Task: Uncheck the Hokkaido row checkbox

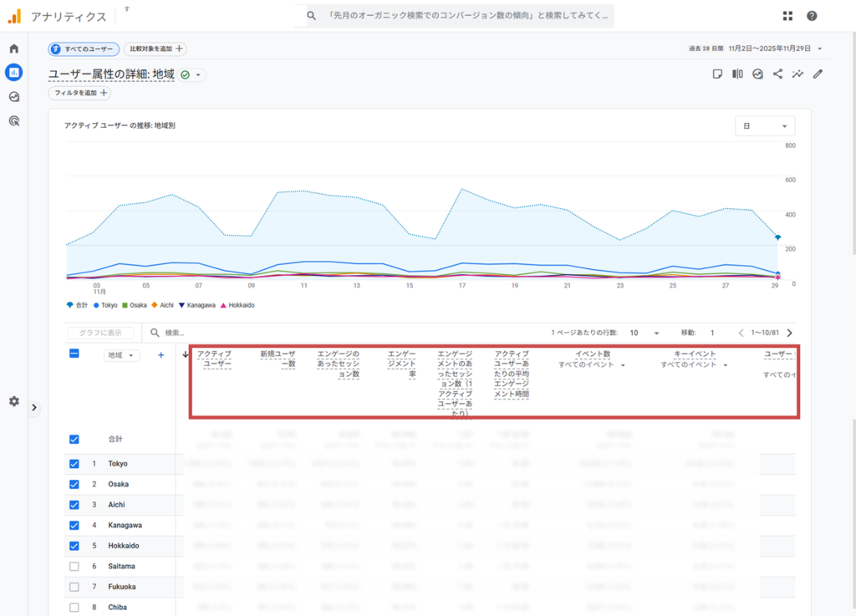Action: pos(74,546)
